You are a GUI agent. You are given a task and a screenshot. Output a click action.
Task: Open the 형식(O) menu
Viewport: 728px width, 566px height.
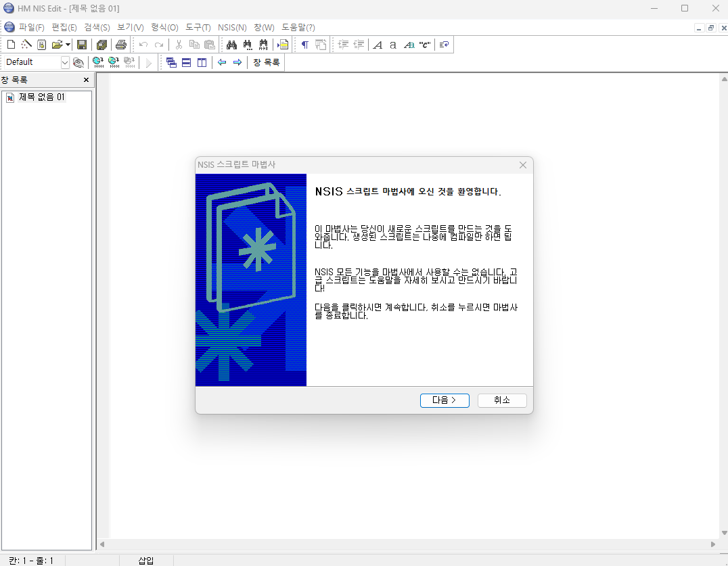pyautogui.click(x=165, y=27)
